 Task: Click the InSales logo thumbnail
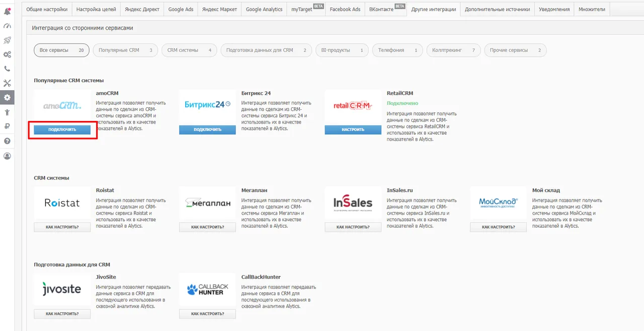pyautogui.click(x=353, y=203)
